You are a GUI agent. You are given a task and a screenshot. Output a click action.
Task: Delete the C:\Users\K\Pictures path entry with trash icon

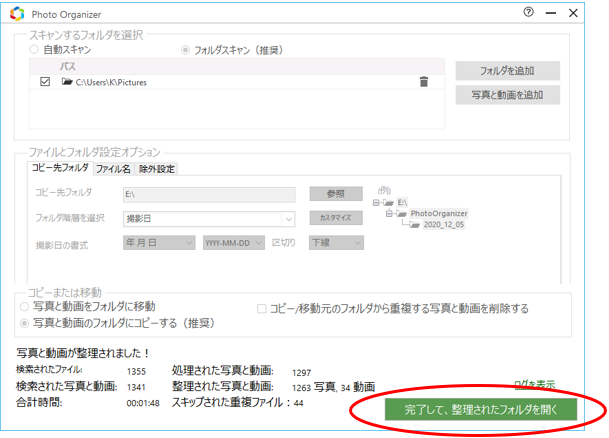click(x=424, y=82)
